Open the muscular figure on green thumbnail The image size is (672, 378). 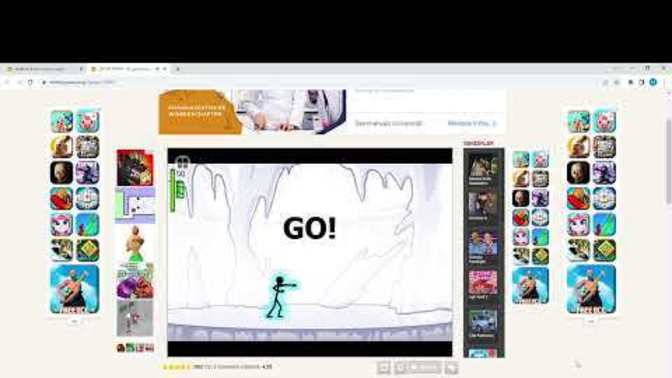tap(135, 243)
